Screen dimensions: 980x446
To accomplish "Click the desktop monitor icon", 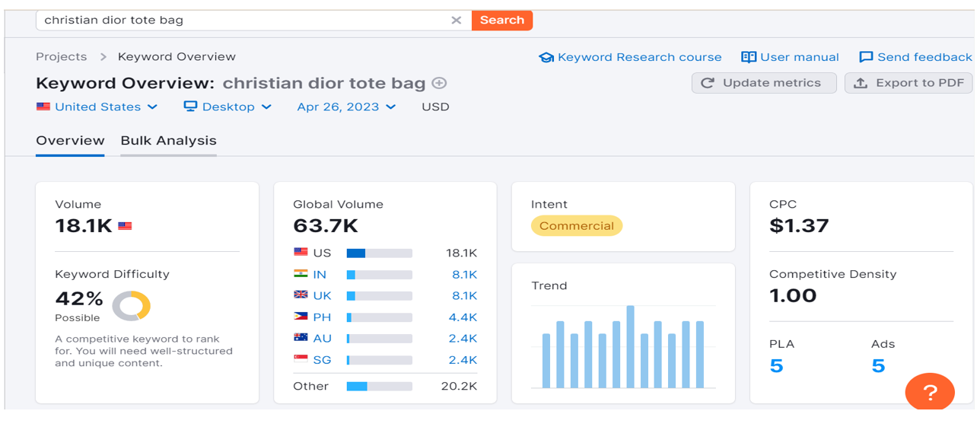I will pos(190,107).
